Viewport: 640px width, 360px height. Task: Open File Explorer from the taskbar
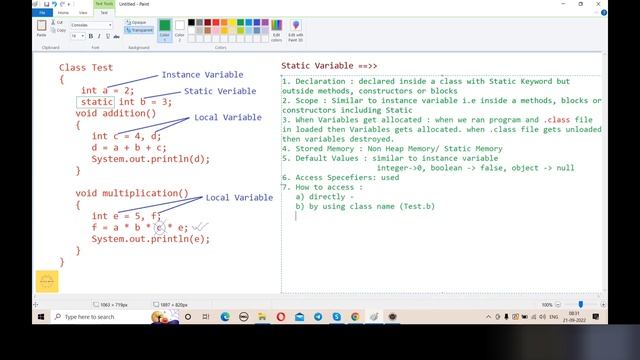tap(262, 317)
